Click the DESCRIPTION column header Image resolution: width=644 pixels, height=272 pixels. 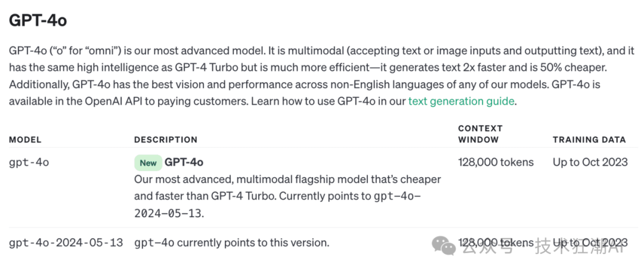165,140
